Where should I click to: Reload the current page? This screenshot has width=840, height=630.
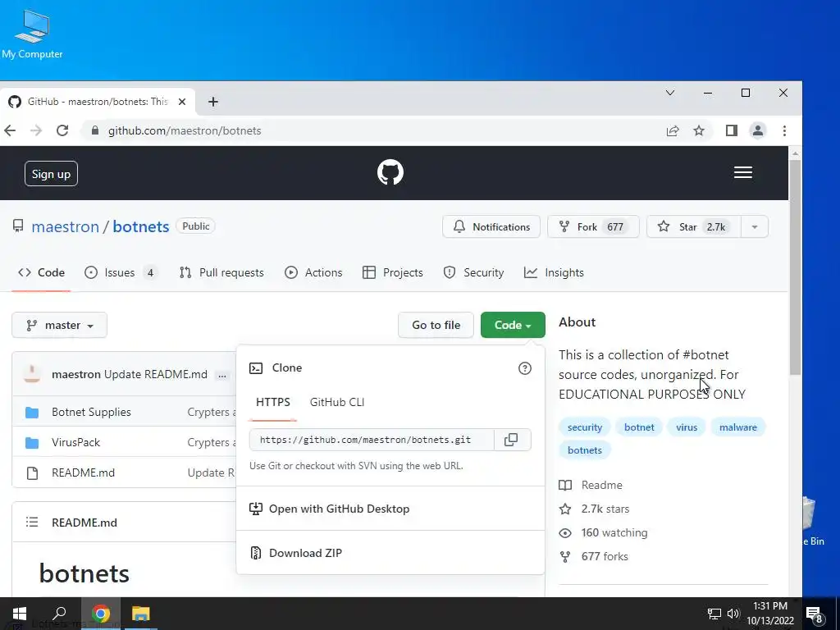[62, 130]
